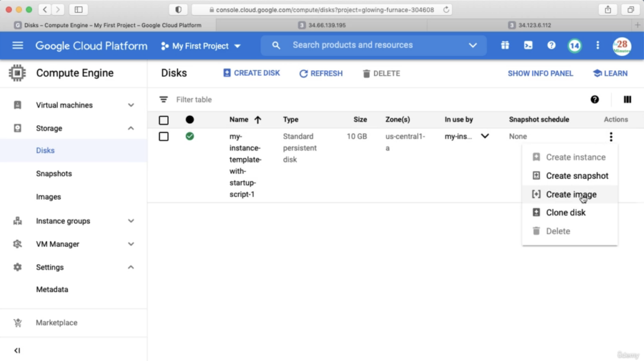Click the VM Manager sidebar icon
This screenshot has height=361, width=644.
click(17, 244)
